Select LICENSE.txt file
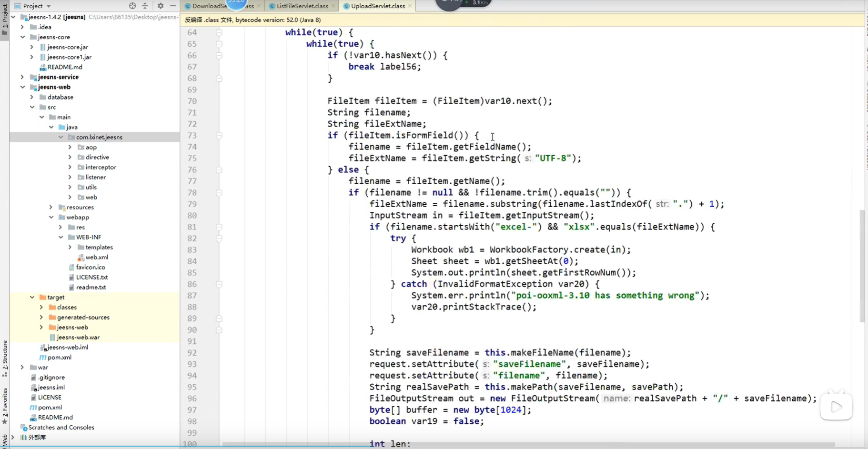Image resolution: width=868 pixels, height=449 pixels. point(92,277)
